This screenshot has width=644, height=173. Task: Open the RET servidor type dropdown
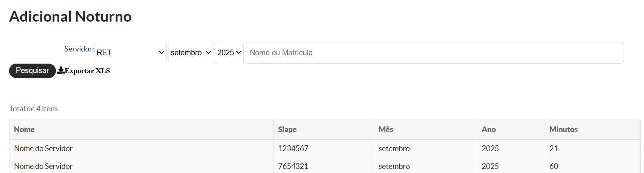click(130, 53)
